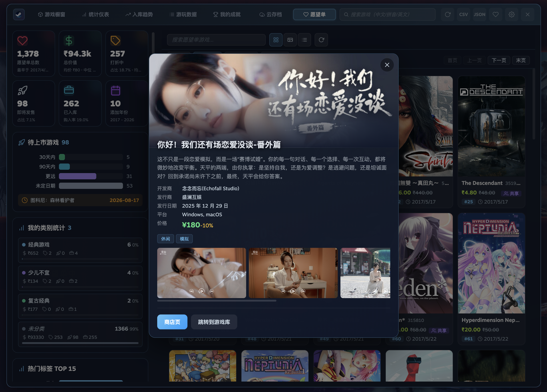Screen dimensions: 547x392
Task: Export data as CSV
Action: (x=464, y=14)
